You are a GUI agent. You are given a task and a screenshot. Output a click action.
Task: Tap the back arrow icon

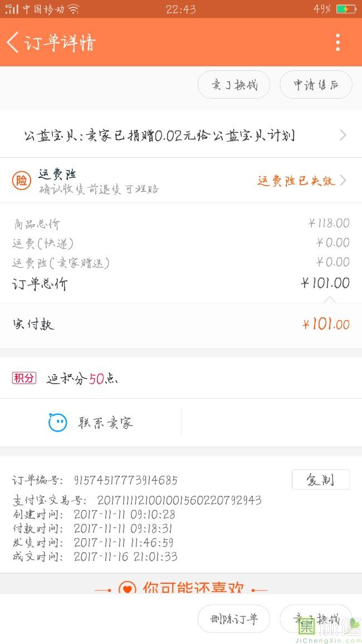tap(13, 42)
